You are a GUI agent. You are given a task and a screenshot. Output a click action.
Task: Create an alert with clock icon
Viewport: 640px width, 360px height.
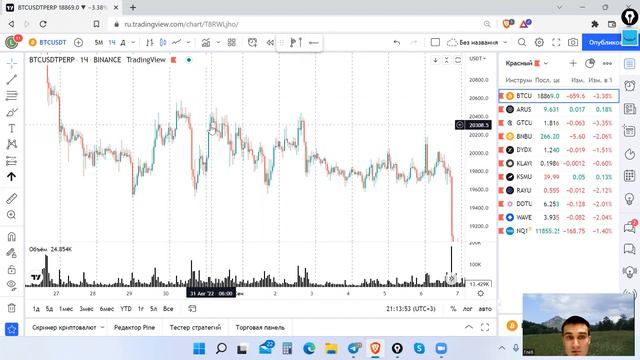252,42
